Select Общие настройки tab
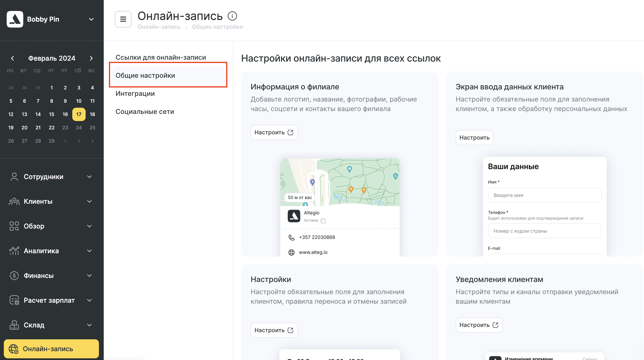This screenshot has width=644, height=360. tap(168, 76)
